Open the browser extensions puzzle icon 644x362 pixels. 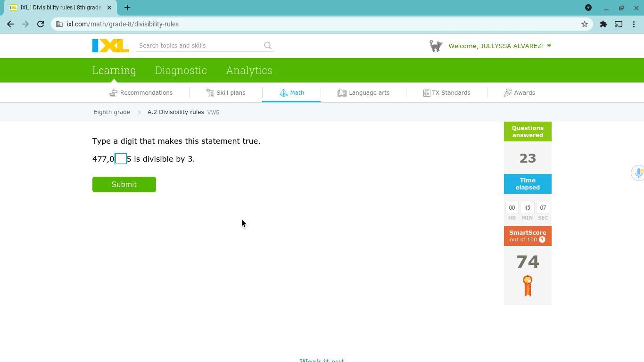603,24
